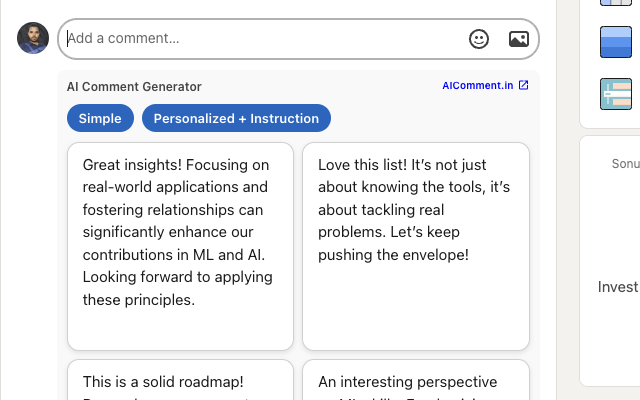Select the Simple comment mode
This screenshot has width=640, height=400.
pos(100,118)
